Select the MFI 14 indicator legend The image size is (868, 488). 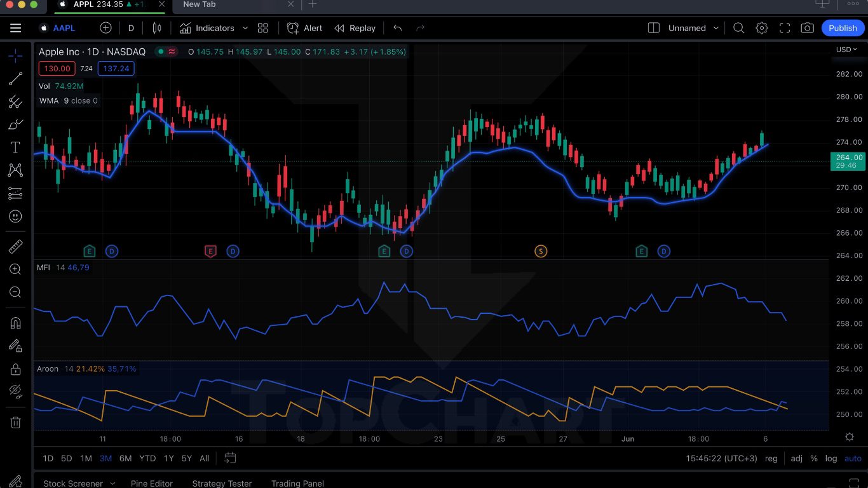pos(64,268)
